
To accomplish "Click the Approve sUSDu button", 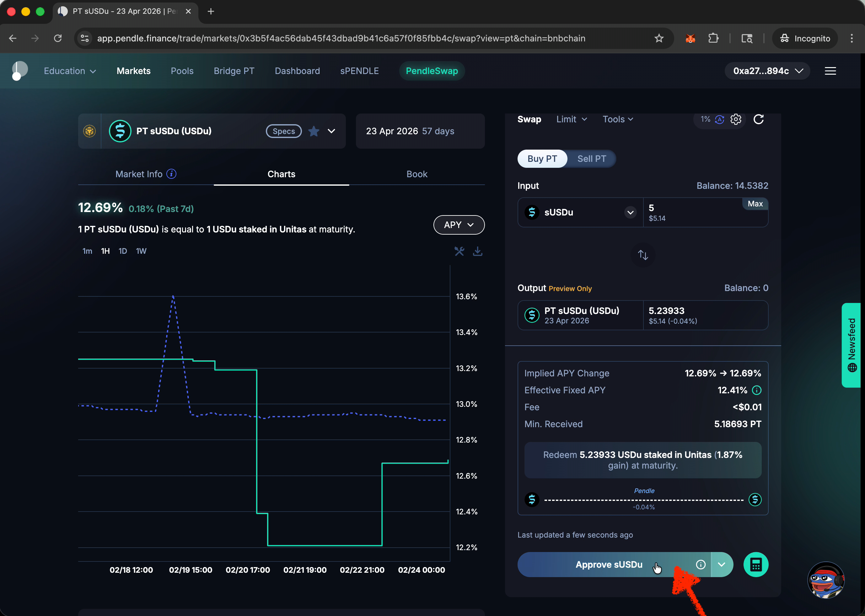I will (609, 565).
